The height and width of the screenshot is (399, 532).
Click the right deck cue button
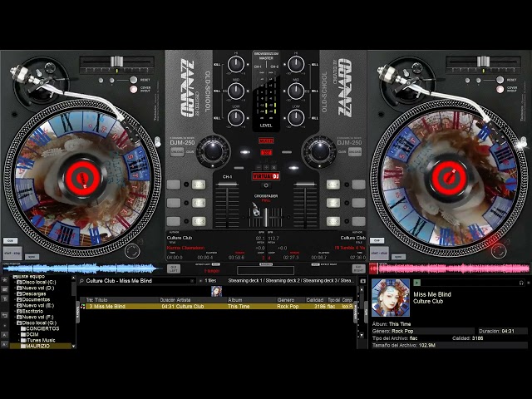(377, 240)
